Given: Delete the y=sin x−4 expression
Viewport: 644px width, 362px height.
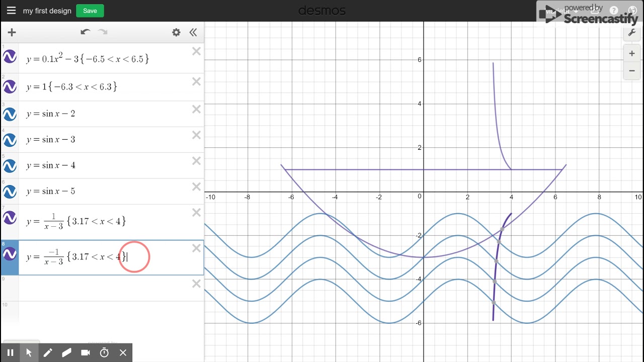Looking at the screenshot, I should click(196, 161).
